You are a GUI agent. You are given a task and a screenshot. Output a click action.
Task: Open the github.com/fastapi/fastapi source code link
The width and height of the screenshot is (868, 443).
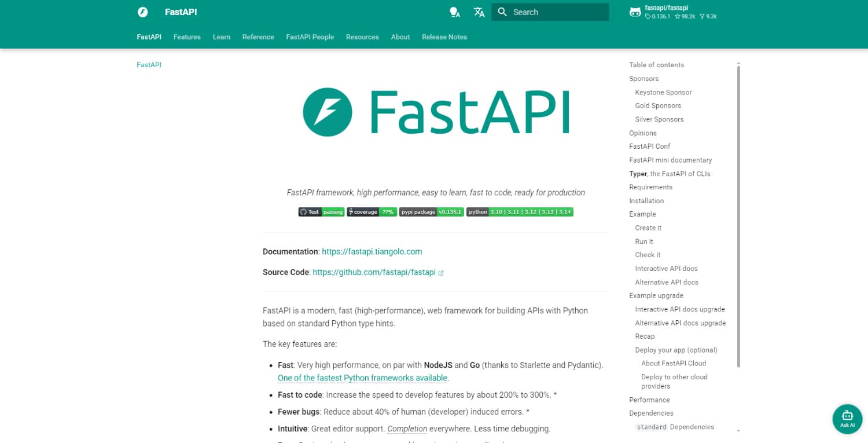pyautogui.click(x=374, y=272)
